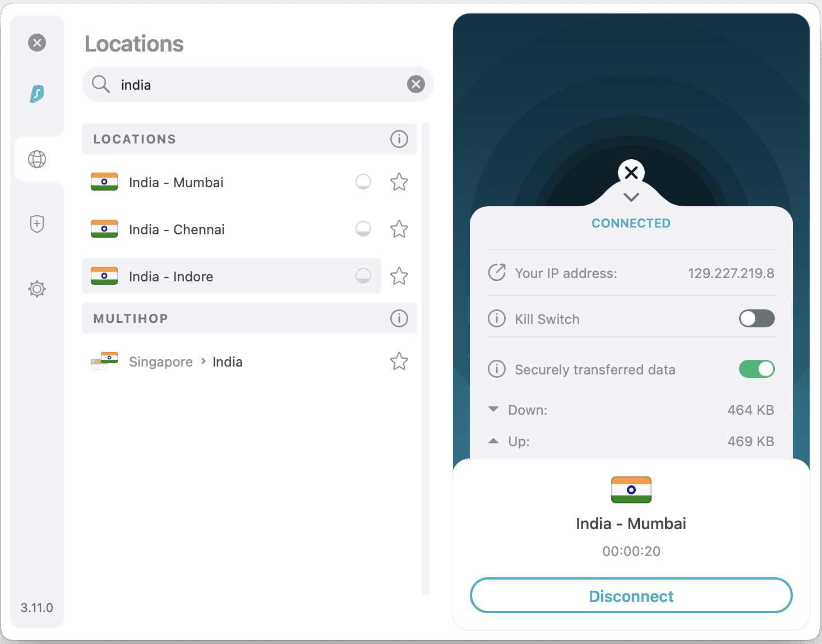Click the info icon beside LOCATIONS header
822x644 pixels.
(399, 139)
